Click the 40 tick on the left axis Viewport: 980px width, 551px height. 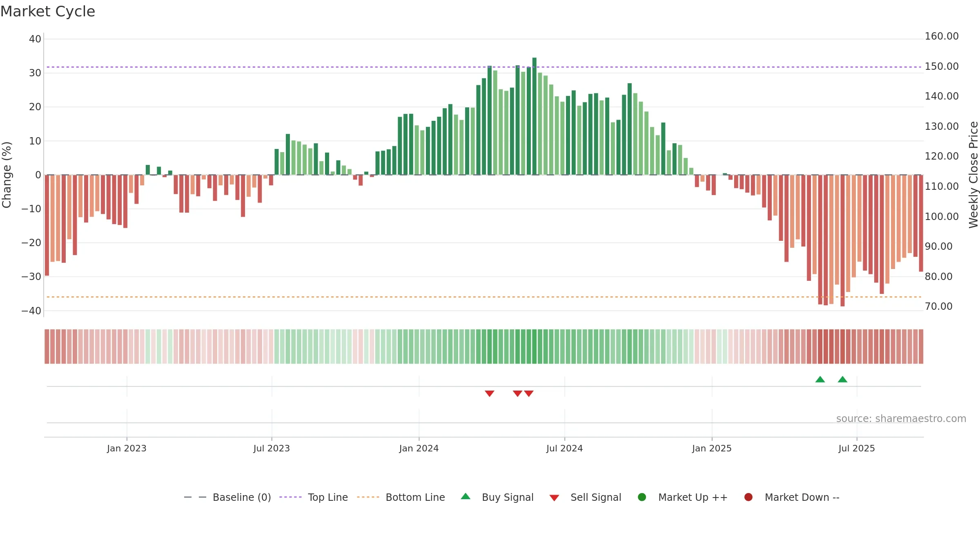(x=35, y=39)
